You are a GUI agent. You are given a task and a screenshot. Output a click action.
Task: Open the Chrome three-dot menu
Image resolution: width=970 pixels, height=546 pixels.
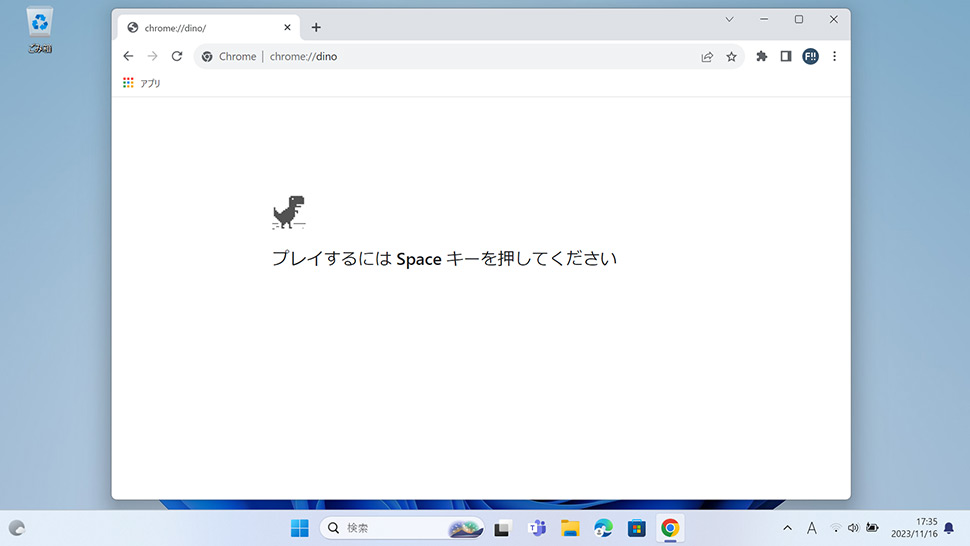pos(835,56)
